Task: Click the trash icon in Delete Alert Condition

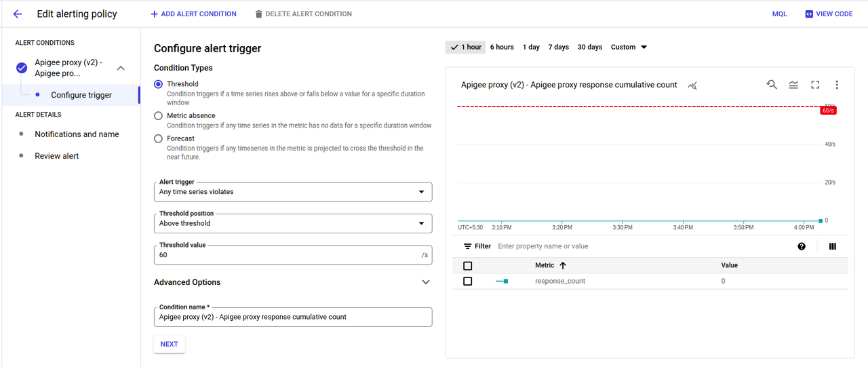Action: click(x=258, y=14)
